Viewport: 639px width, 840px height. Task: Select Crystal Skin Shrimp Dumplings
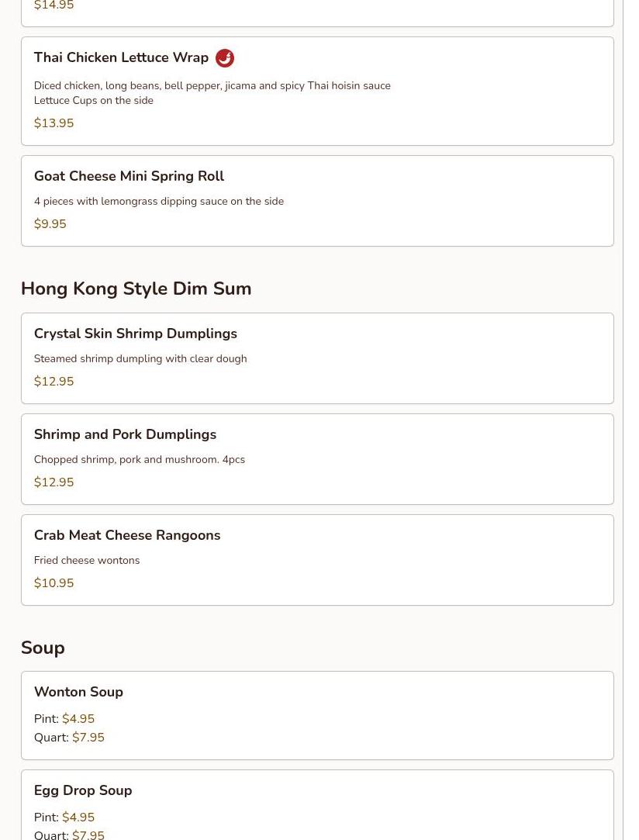coord(135,334)
